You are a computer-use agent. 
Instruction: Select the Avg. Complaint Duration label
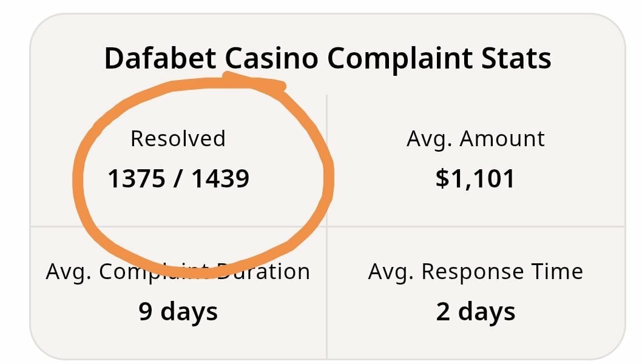click(178, 272)
